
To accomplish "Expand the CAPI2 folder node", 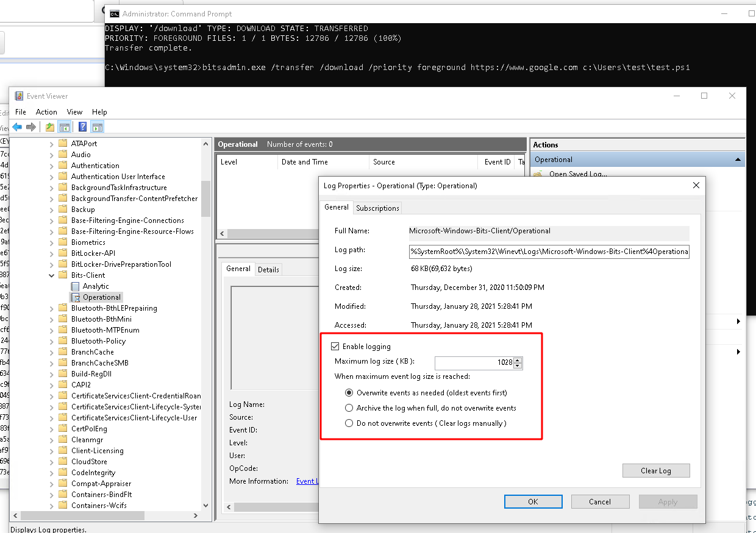I will tap(52, 385).
